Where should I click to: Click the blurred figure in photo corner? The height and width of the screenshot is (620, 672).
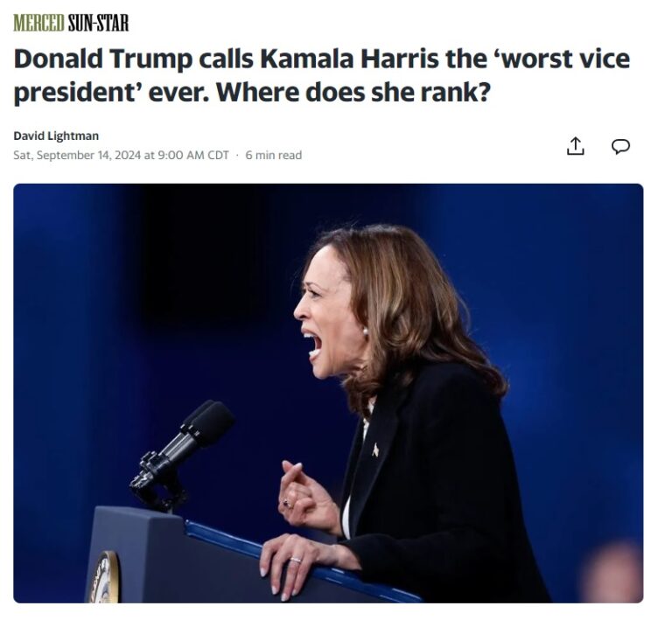[x=615, y=574]
